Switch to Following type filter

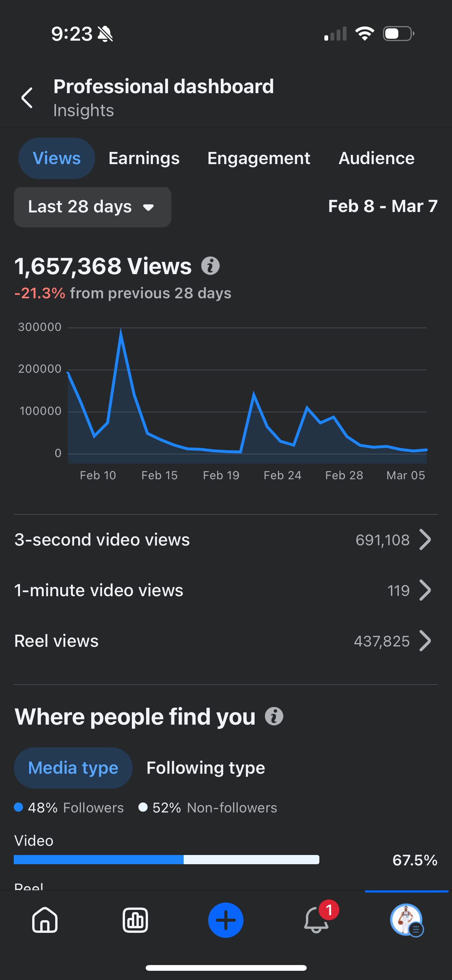pos(206,768)
